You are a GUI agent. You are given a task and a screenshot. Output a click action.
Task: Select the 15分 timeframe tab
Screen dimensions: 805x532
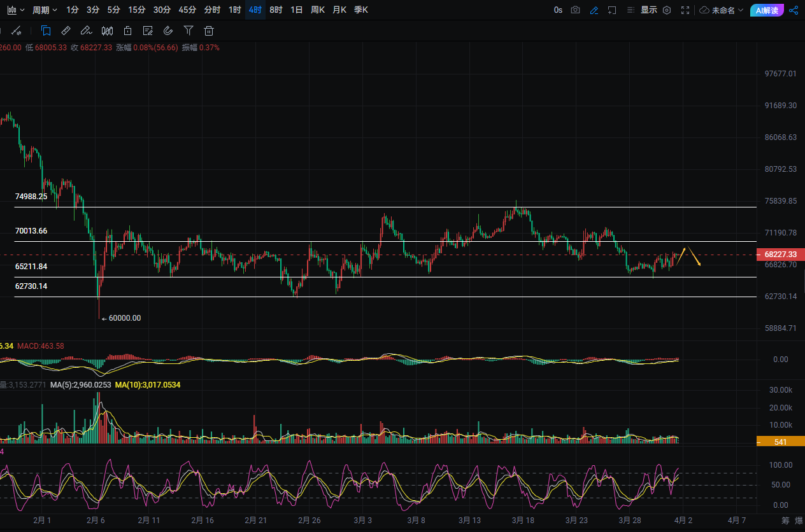[x=136, y=10]
